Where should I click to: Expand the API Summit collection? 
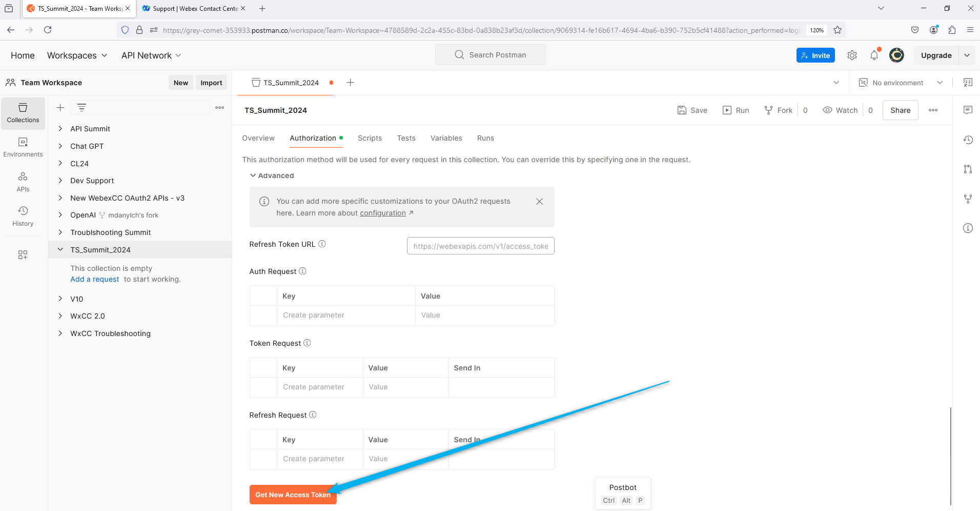(60, 129)
